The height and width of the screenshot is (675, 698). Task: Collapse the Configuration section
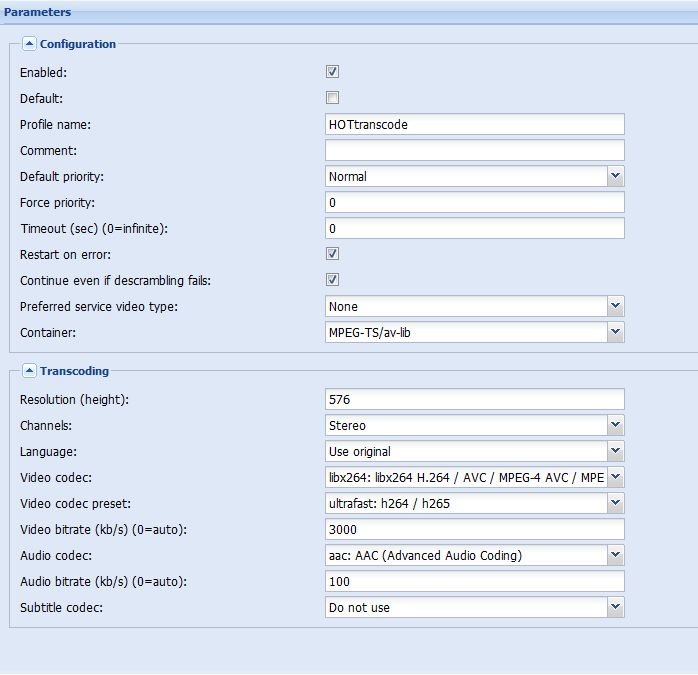29,44
